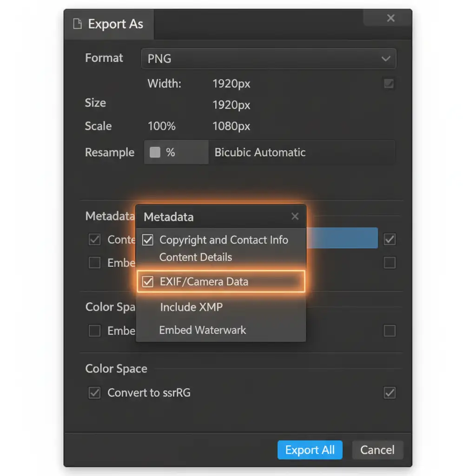Click the document icon beside Export As

[x=77, y=24]
